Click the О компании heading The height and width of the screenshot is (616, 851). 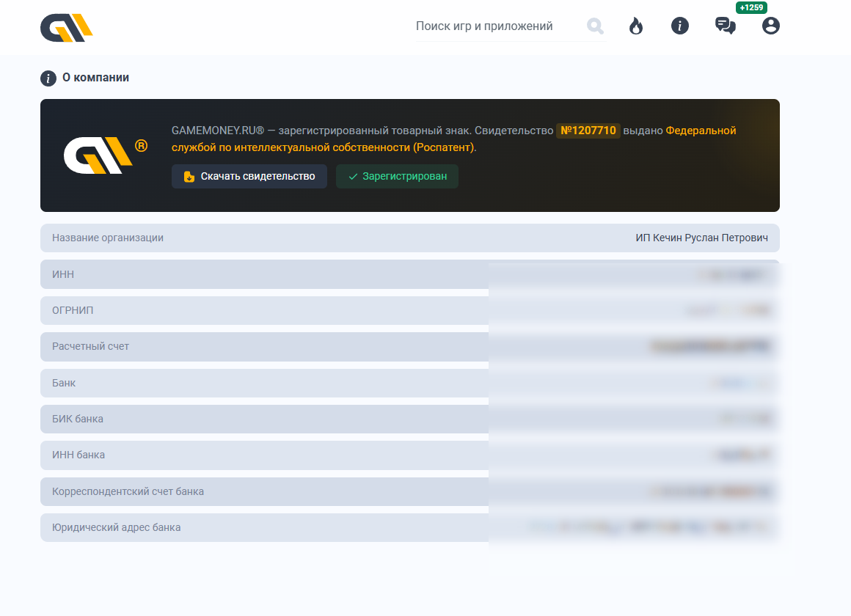tap(95, 78)
